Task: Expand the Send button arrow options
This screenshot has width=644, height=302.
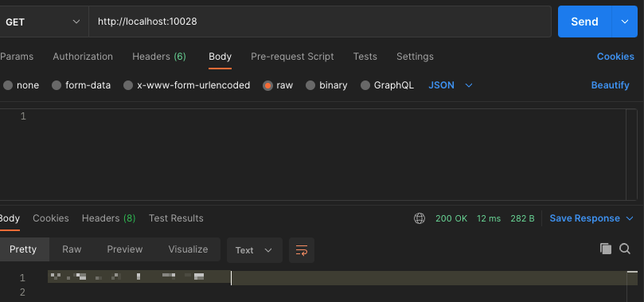Action: [x=625, y=22]
